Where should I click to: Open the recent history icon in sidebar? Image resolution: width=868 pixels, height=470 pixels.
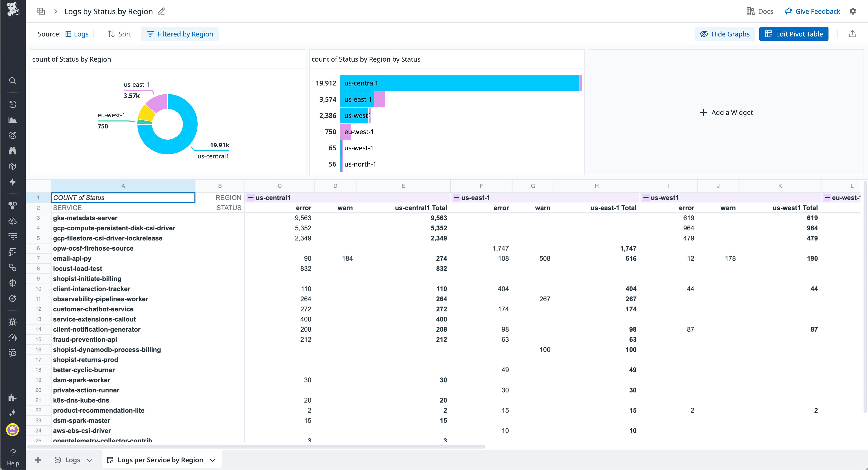click(x=13, y=104)
